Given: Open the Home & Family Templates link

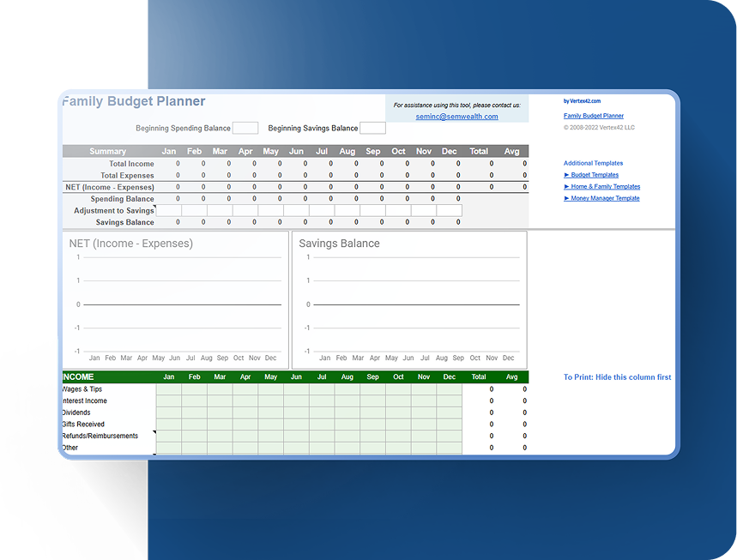Looking at the screenshot, I should click(605, 187).
